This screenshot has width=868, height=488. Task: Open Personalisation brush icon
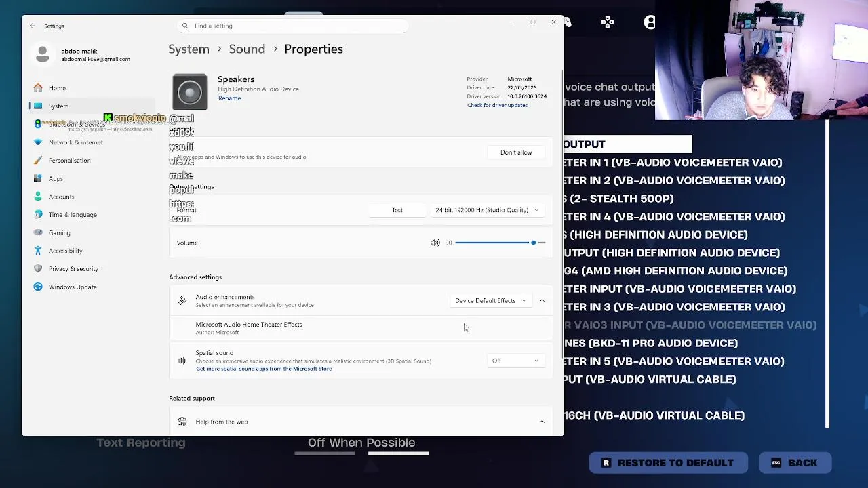pos(38,161)
